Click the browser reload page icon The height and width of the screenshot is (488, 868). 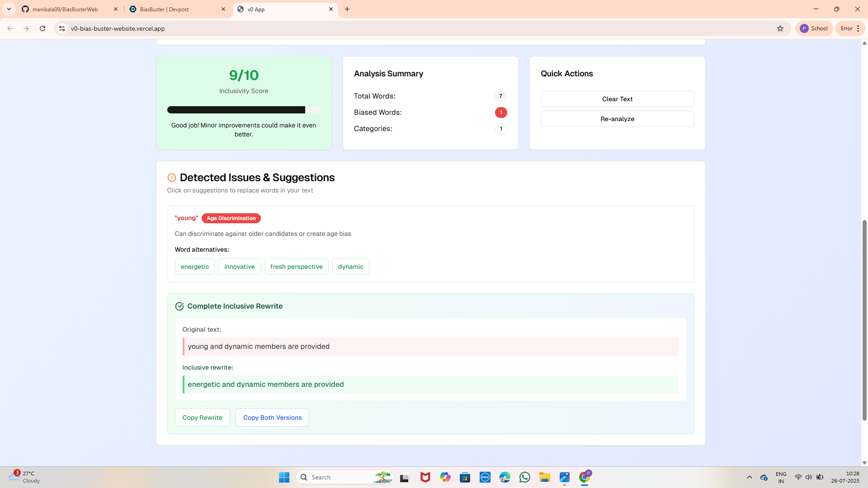tap(42, 28)
